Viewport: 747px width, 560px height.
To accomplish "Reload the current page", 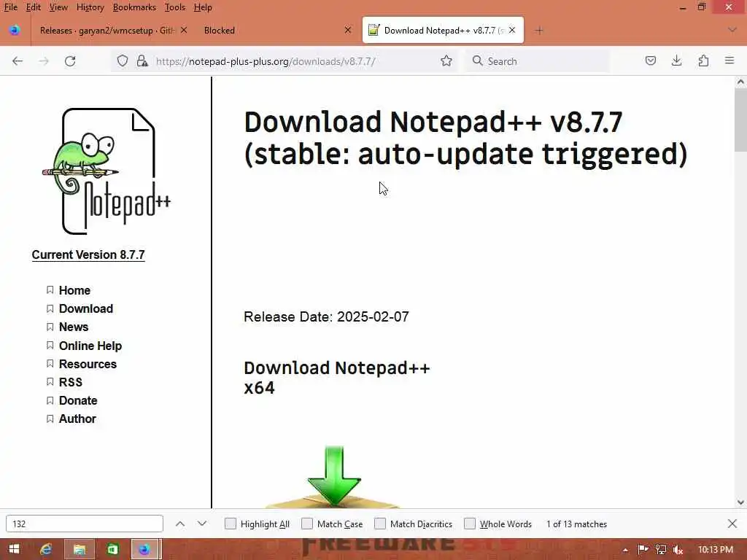I will click(x=70, y=61).
